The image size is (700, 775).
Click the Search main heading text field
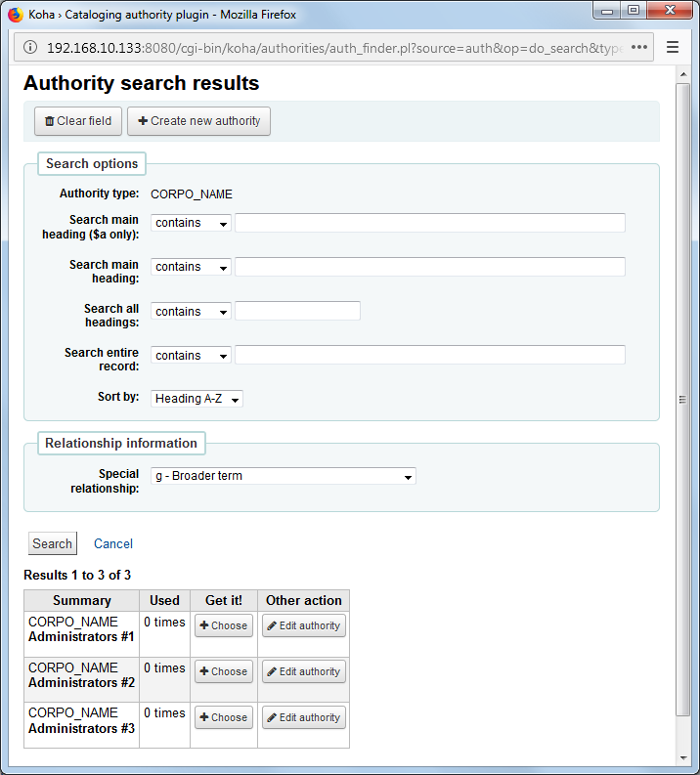(429, 267)
